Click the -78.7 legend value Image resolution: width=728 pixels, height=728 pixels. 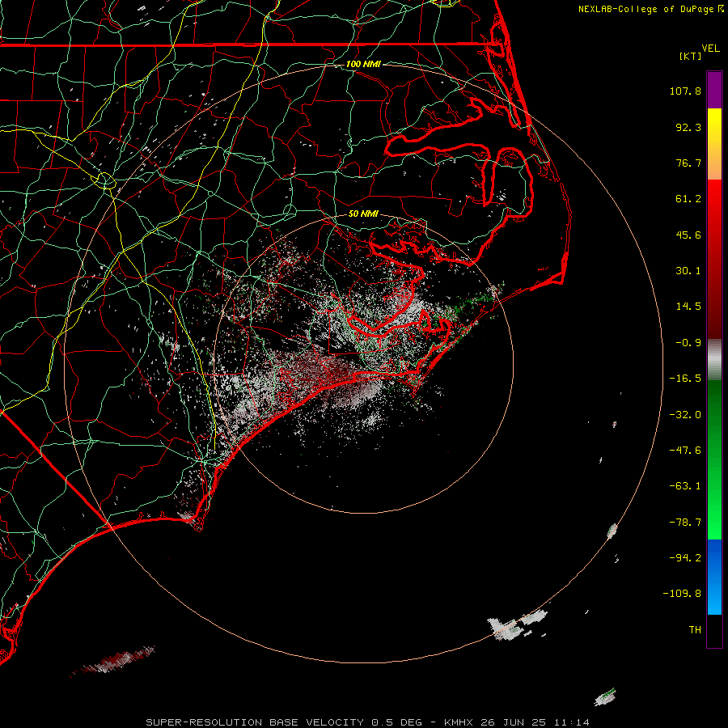[685, 523]
